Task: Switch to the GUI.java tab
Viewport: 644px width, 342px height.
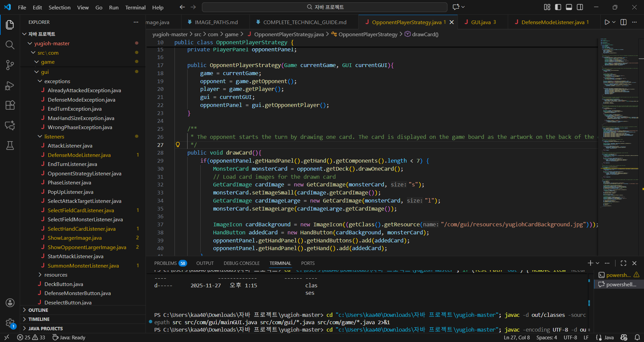Action: (x=480, y=22)
